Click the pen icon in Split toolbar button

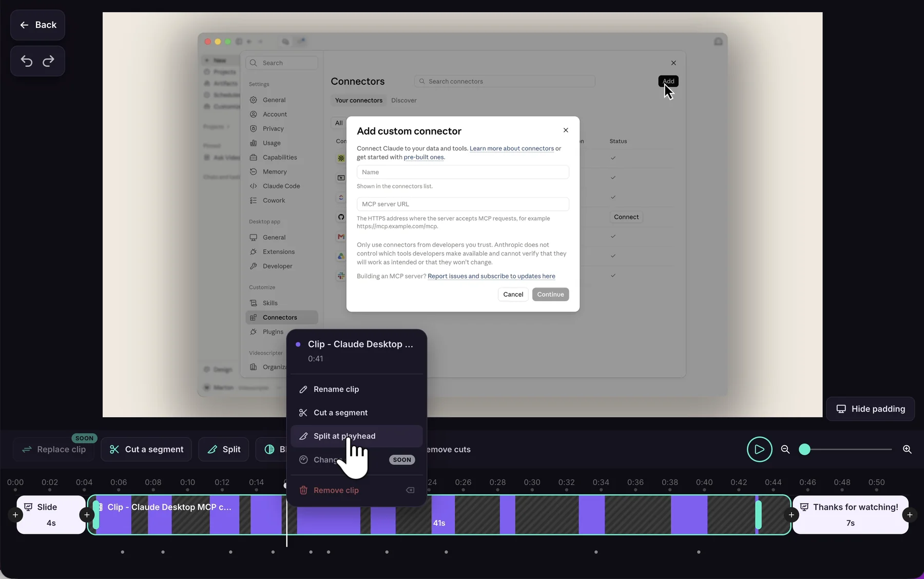point(212,449)
